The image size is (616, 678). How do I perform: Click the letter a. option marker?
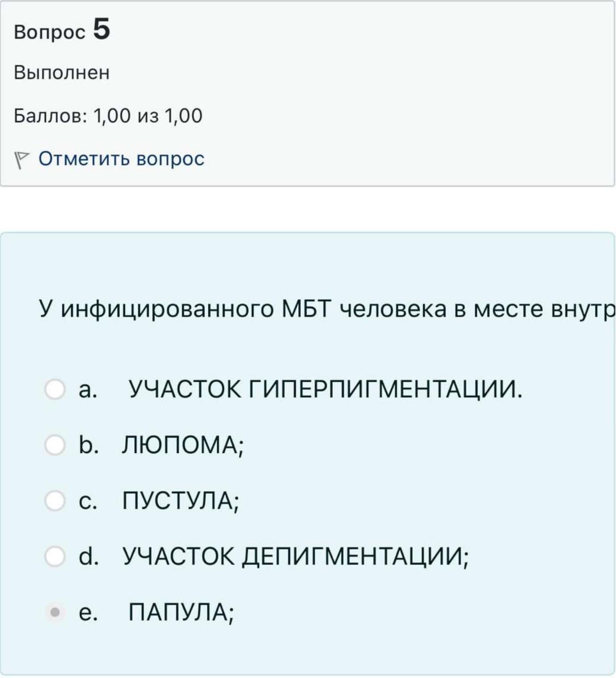click(x=88, y=390)
